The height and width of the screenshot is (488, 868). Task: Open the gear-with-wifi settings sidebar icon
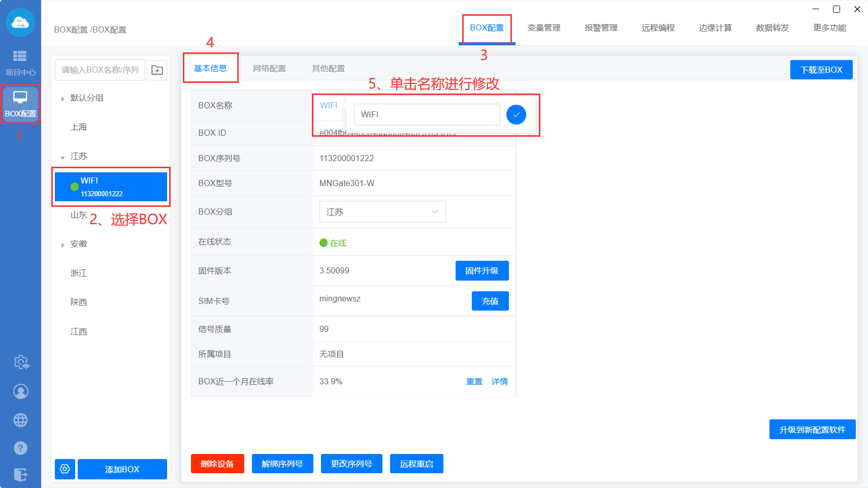click(x=21, y=362)
